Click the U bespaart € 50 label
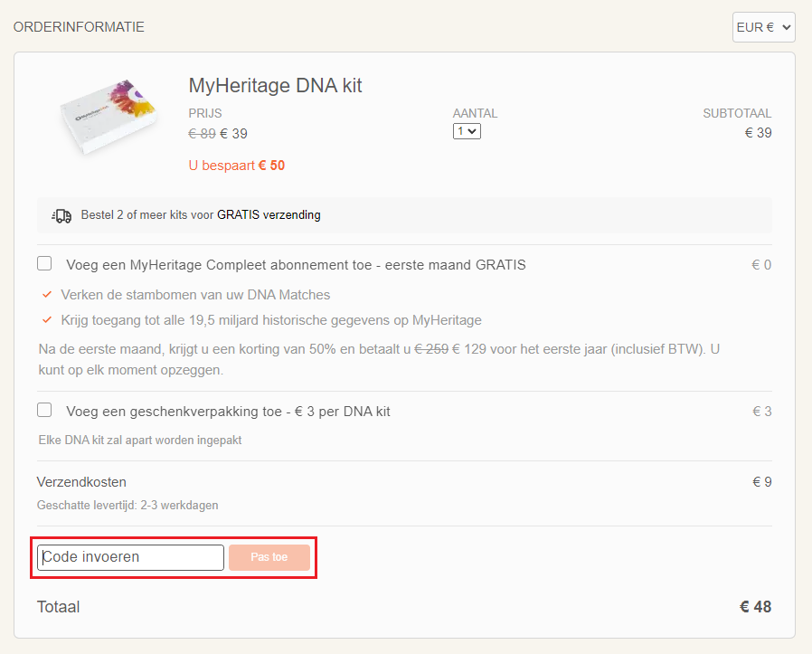Viewport: 812px width, 654px height. coord(236,166)
